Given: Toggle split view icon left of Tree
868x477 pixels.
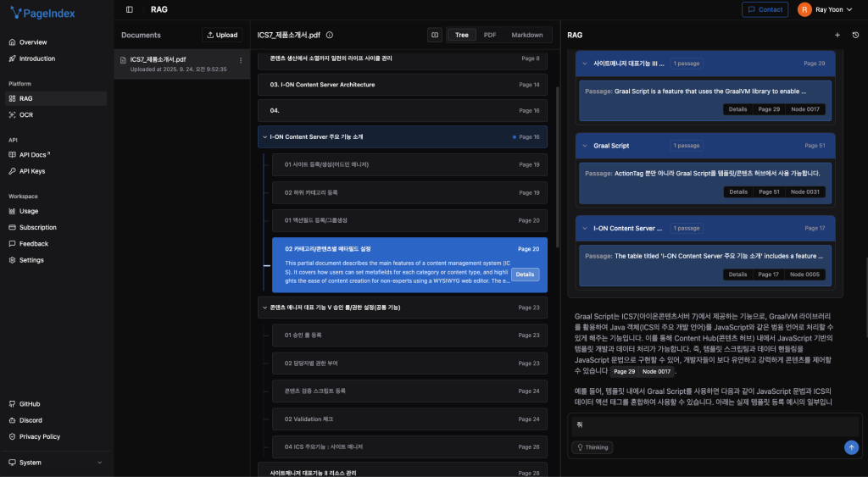Looking at the screenshot, I should click(x=435, y=35).
